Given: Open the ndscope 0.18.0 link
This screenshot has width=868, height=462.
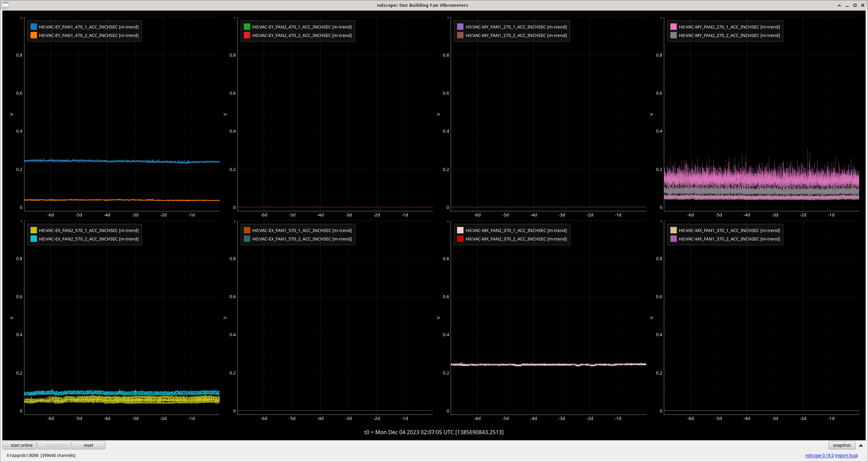Looking at the screenshot, I should [819, 456].
